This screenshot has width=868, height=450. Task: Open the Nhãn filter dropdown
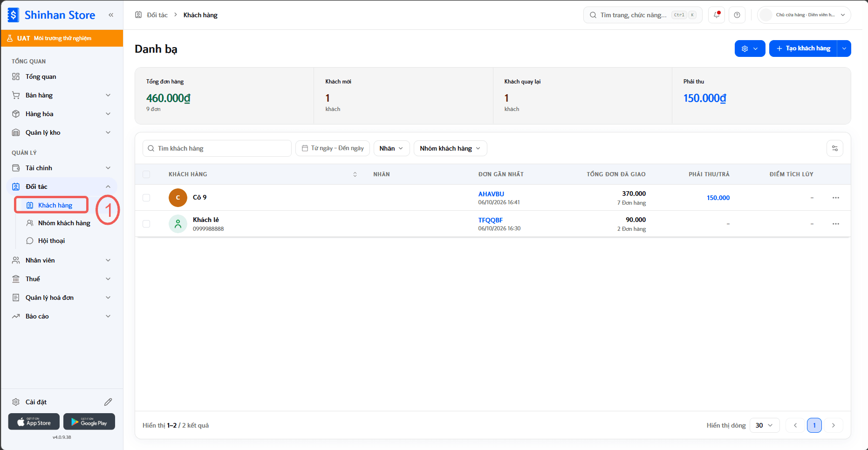391,148
